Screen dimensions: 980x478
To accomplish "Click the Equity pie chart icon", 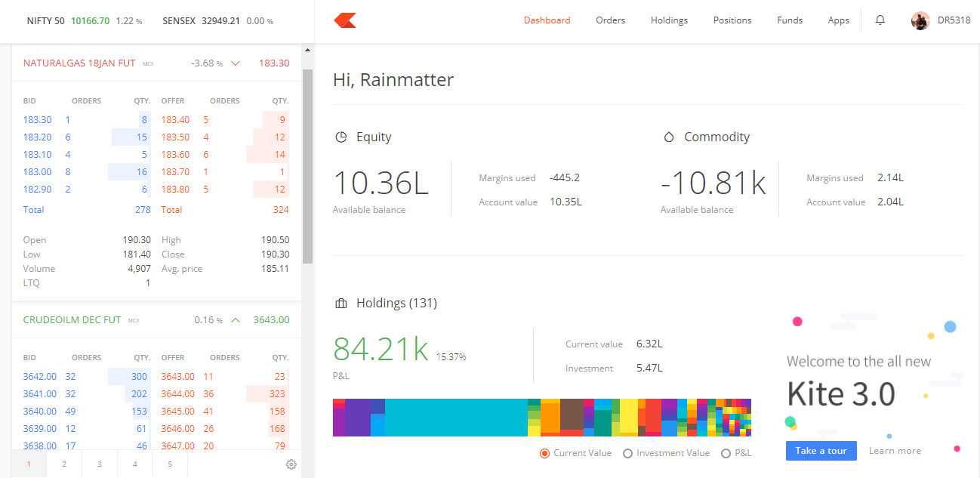I will [341, 137].
